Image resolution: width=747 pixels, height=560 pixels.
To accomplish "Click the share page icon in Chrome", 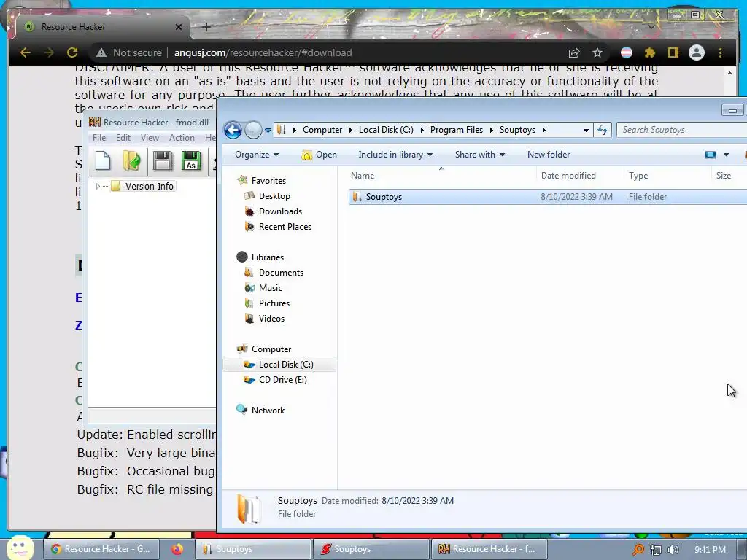I will [x=574, y=52].
